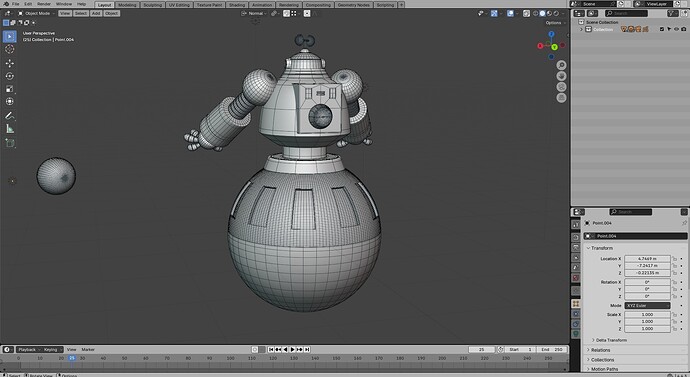690x377 pixels.
Task: Activate the 3D Cursor tool
Action: click(x=10, y=49)
